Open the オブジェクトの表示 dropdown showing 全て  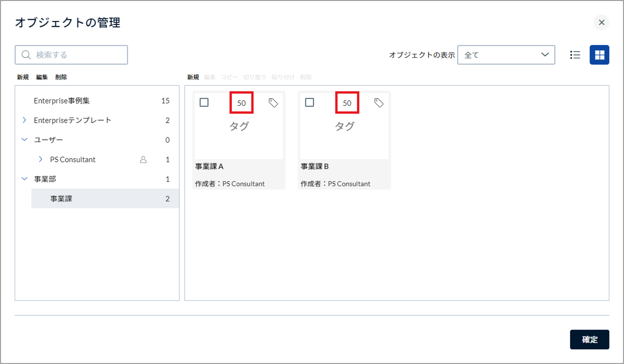click(x=506, y=55)
